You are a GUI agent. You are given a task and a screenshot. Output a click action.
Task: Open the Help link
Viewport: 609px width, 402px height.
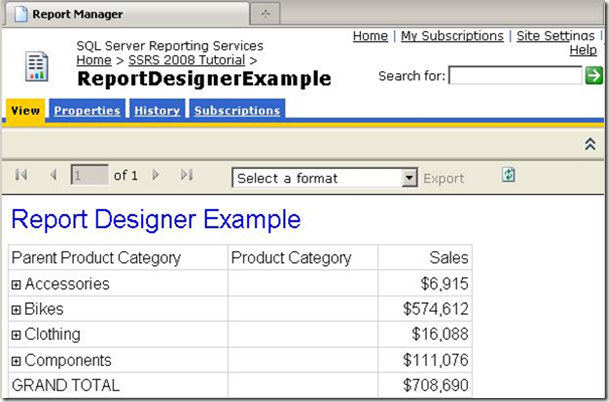(x=583, y=50)
